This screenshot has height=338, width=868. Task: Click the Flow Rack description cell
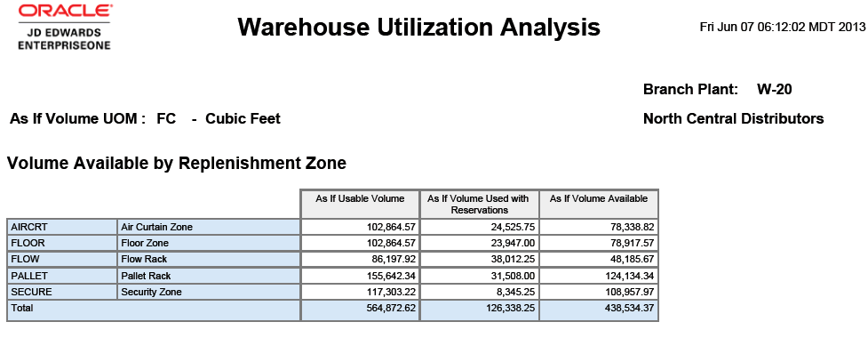tap(208, 259)
